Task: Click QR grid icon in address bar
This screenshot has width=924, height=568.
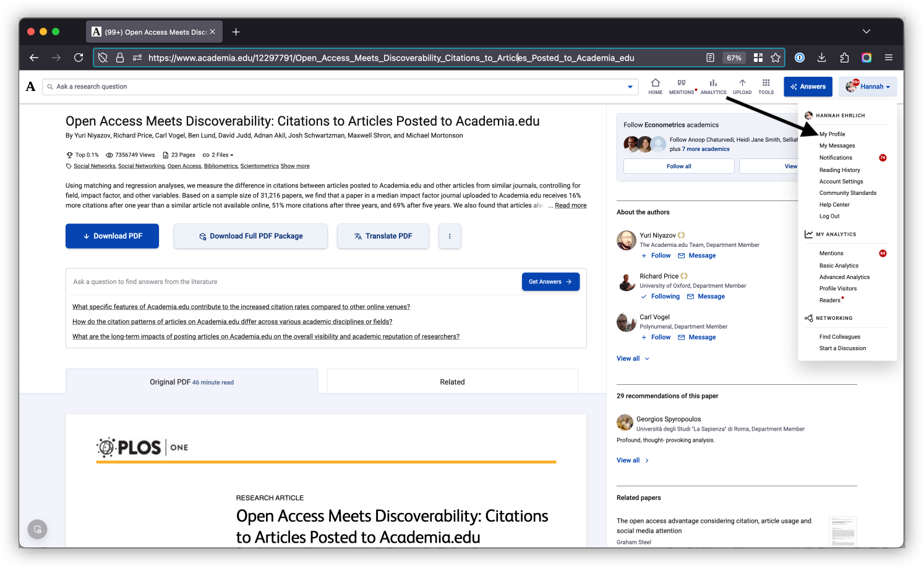Action: coord(758,58)
